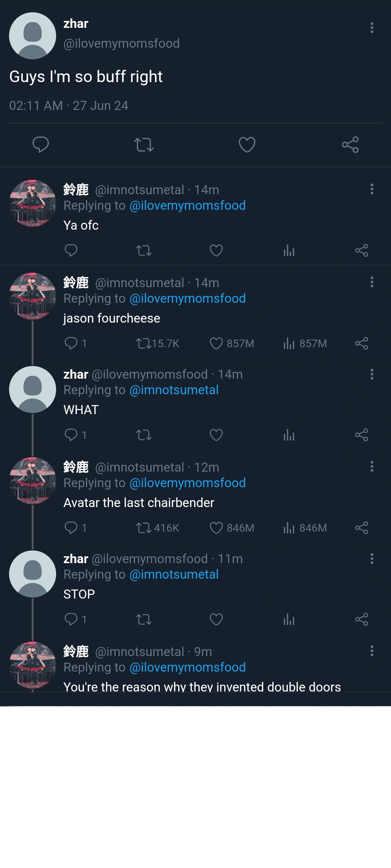Like the "Avatar the last chairbender" reply
This screenshot has height=868, width=391.
click(x=232, y=528)
